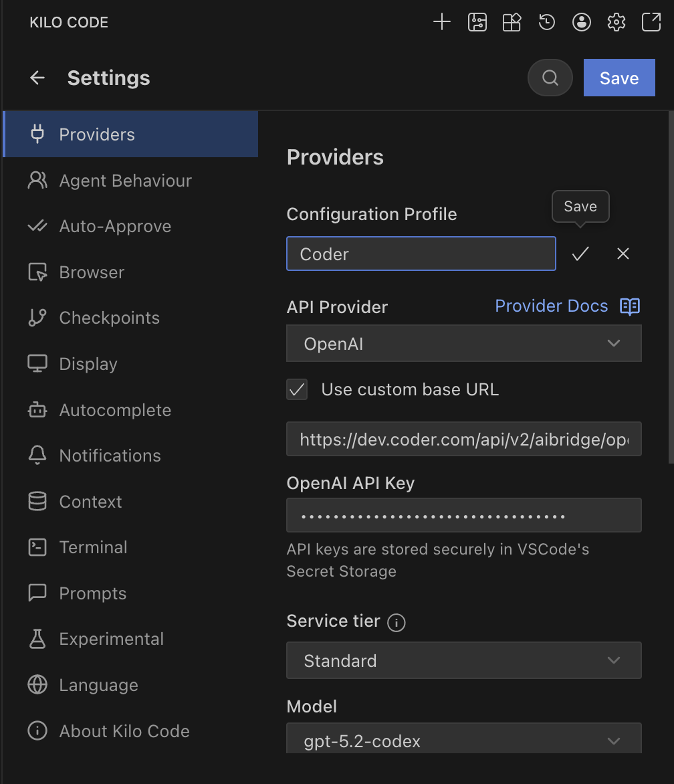The height and width of the screenshot is (784, 674).
Task: Click the OpenAI API Key field
Action: (464, 515)
